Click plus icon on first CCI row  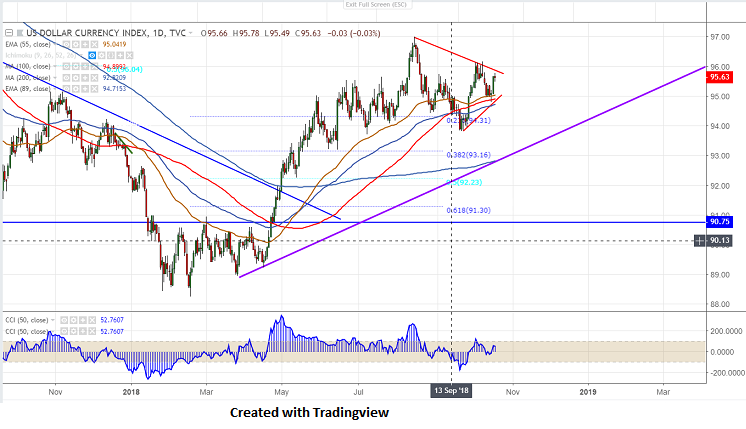tap(83, 320)
